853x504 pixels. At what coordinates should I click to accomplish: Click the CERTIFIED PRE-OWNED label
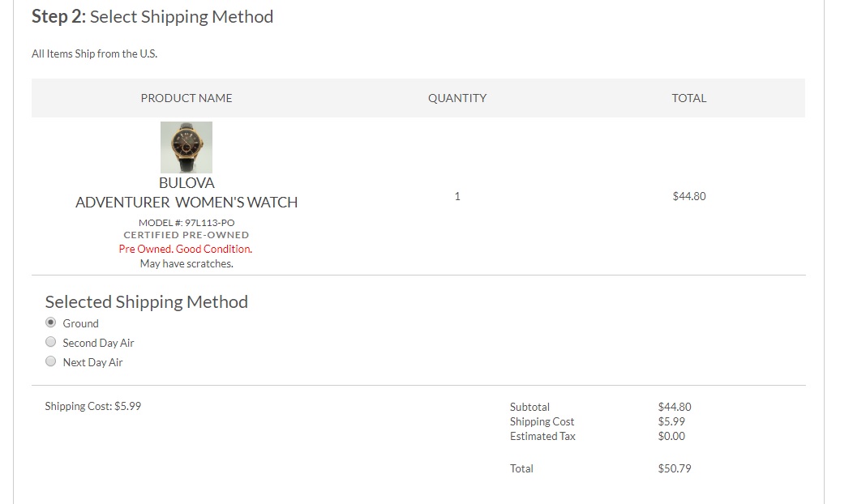(x=186, y=235)
